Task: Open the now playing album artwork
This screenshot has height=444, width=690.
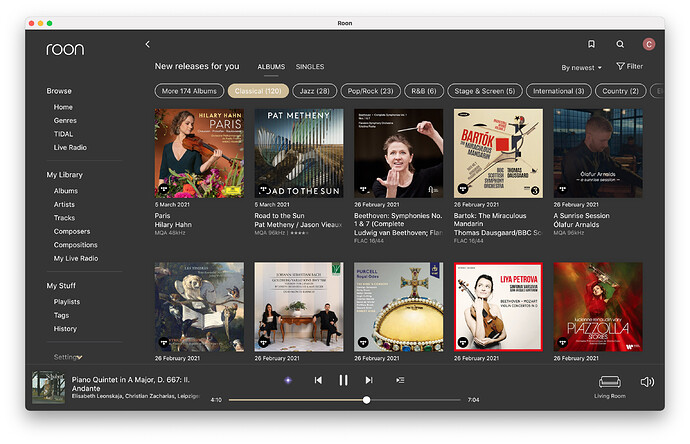Action: click(x=48, y=387)
